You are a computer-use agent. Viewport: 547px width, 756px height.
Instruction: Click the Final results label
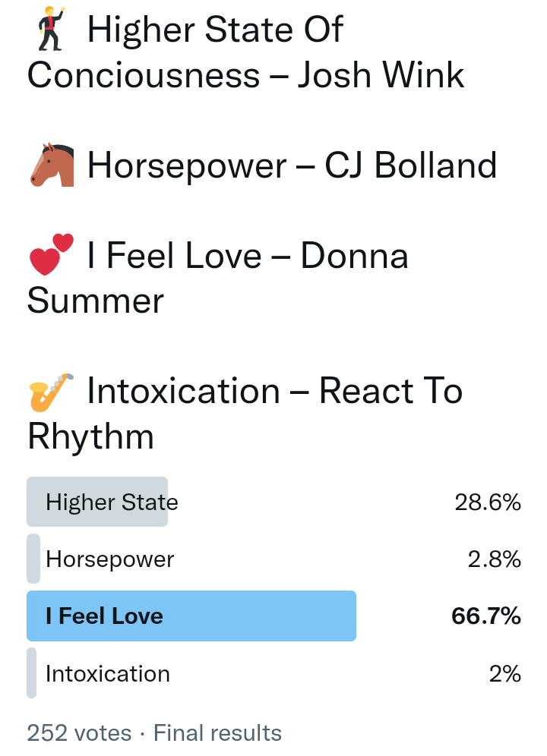click(217, 732)
